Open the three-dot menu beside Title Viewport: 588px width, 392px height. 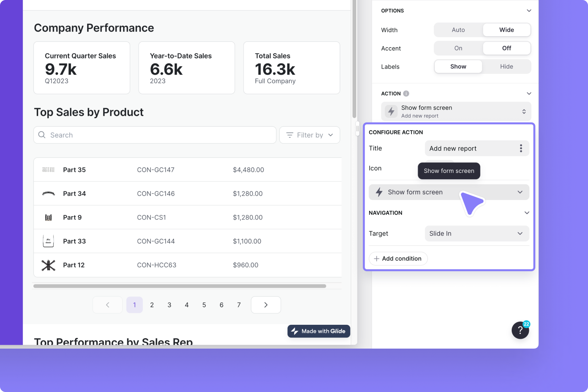tap(521, 148)
